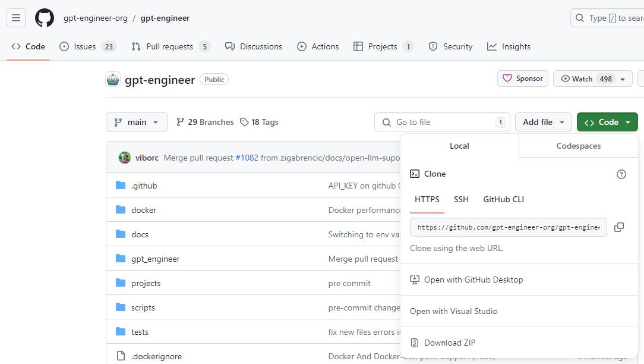Click Open with GitHub Desktop
Image resolution: width=644 pixels, height=364 pixels.
(473, 280)
